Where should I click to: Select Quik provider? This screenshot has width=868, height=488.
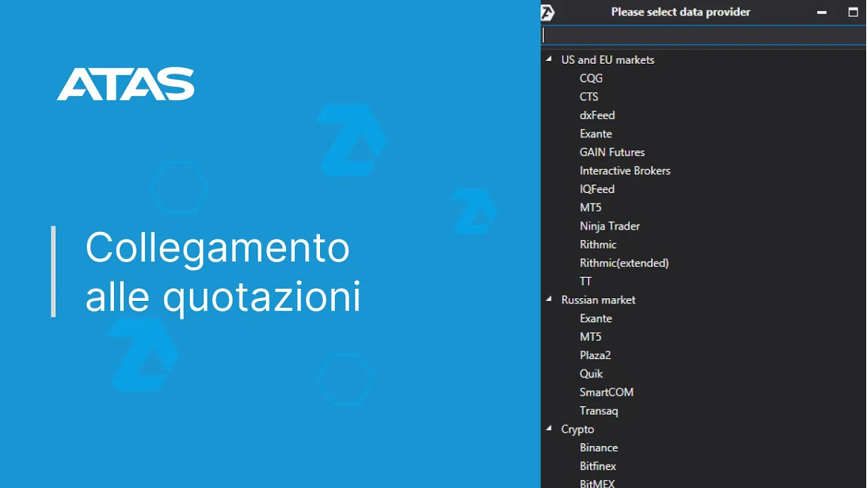coord(591,373)
